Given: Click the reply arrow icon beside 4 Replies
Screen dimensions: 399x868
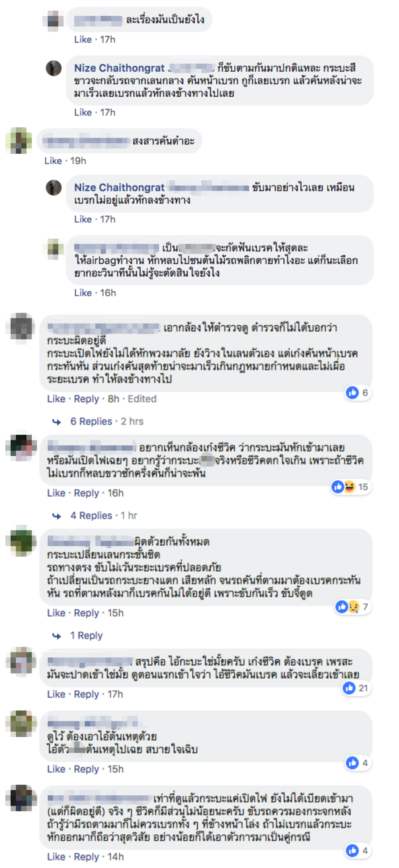Looking at the screenshot, I should pos(56,516).
